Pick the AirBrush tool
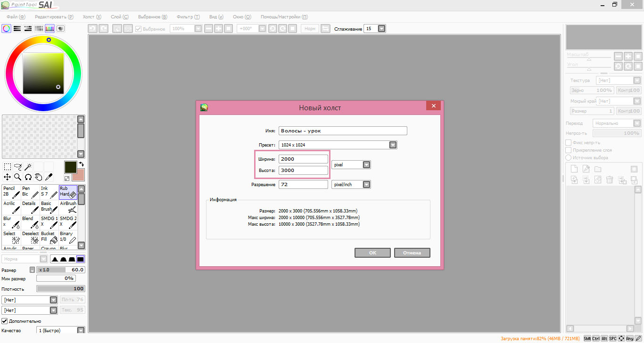The image size is (644, 343). [x=68, y=206]
